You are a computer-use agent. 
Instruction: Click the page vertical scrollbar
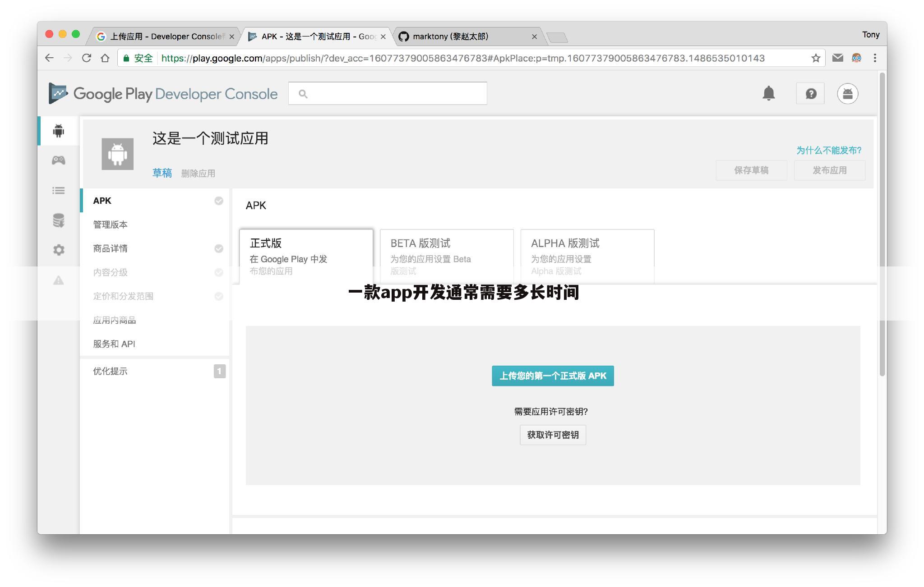click(882, 224)
